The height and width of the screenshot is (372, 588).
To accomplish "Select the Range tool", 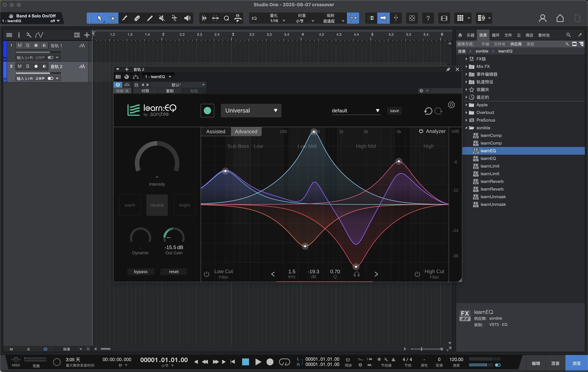I will (112, 18).
